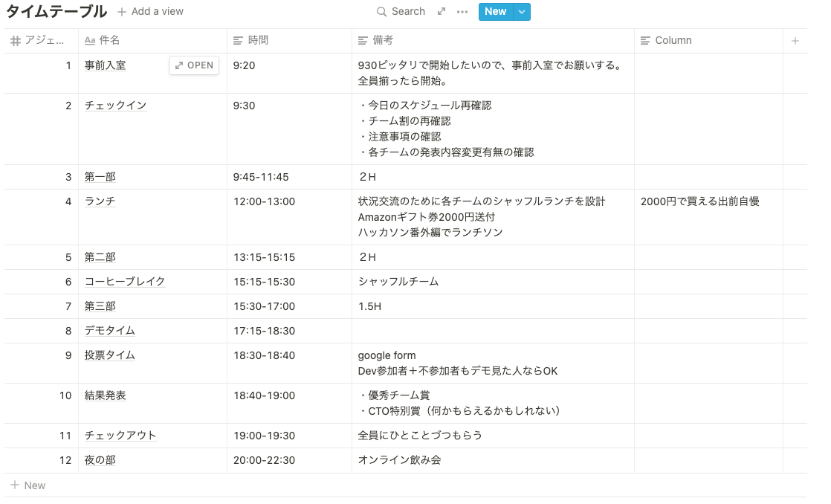Click agenda number 12 cell
Image resolution: width=831 pixels, height=504 pixels.
[42, 460]
